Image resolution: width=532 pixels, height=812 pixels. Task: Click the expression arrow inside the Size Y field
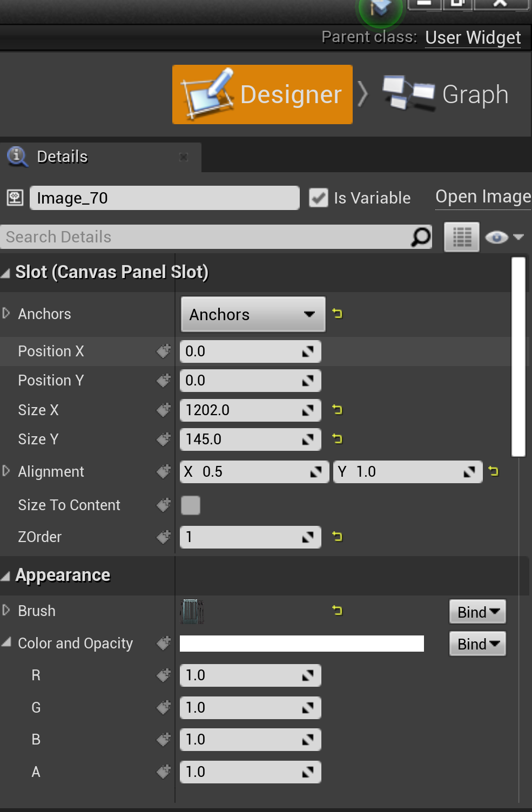coord(309,439)
